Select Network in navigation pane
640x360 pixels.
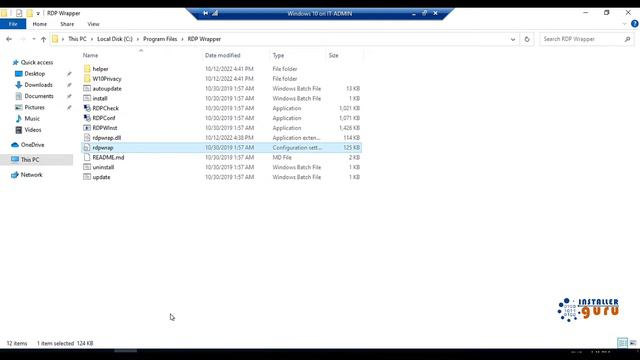coord(31,175)
